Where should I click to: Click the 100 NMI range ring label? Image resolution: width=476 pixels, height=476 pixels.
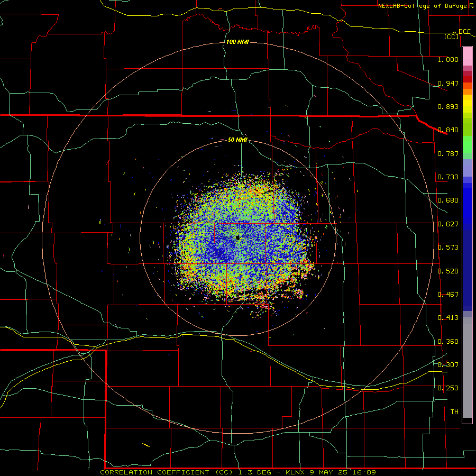(x=237, y=42)
